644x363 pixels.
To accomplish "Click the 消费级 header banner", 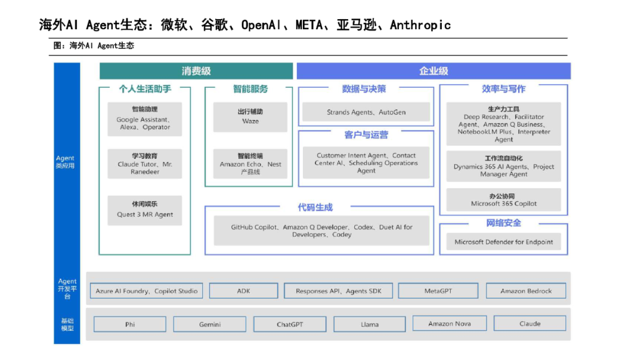I will click(x=196, y=70).
